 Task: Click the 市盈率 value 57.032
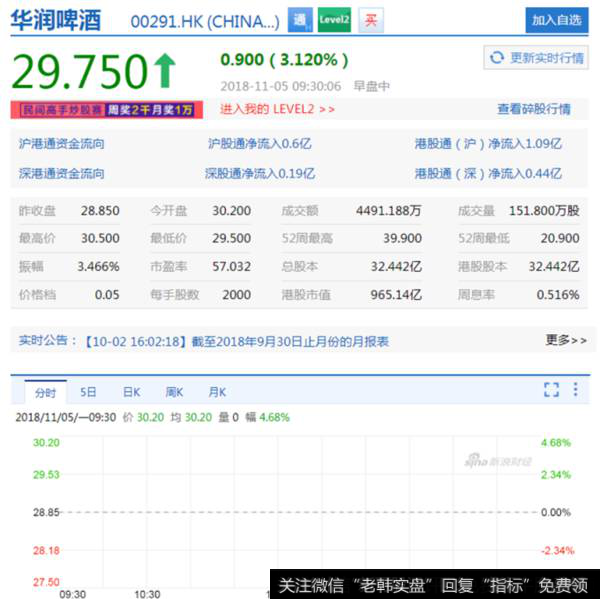[232, 266]
